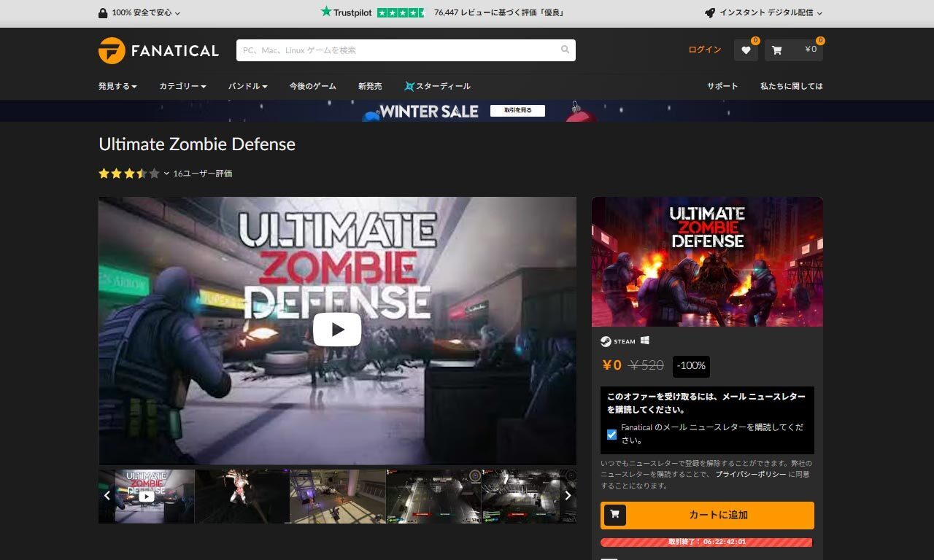The image size is (934, 560).
Task: Click the deal countdown timer bar
Action: click(x=706, y=542)
